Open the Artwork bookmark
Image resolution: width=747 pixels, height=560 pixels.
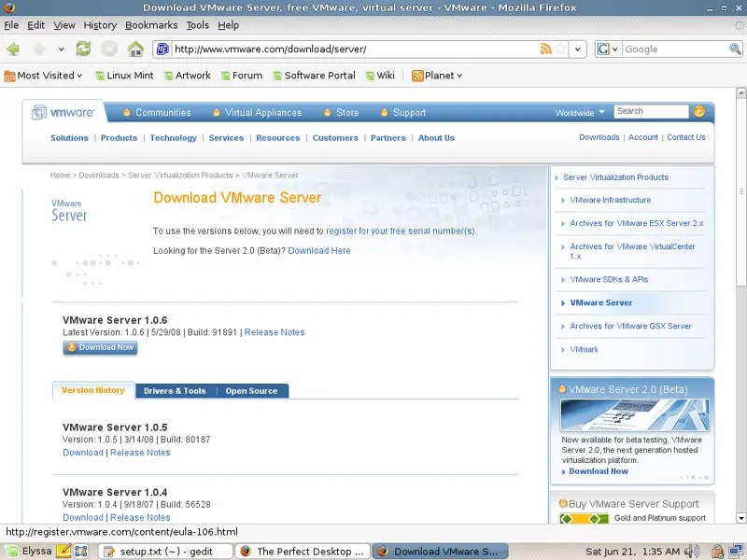(x=188, y=76)
